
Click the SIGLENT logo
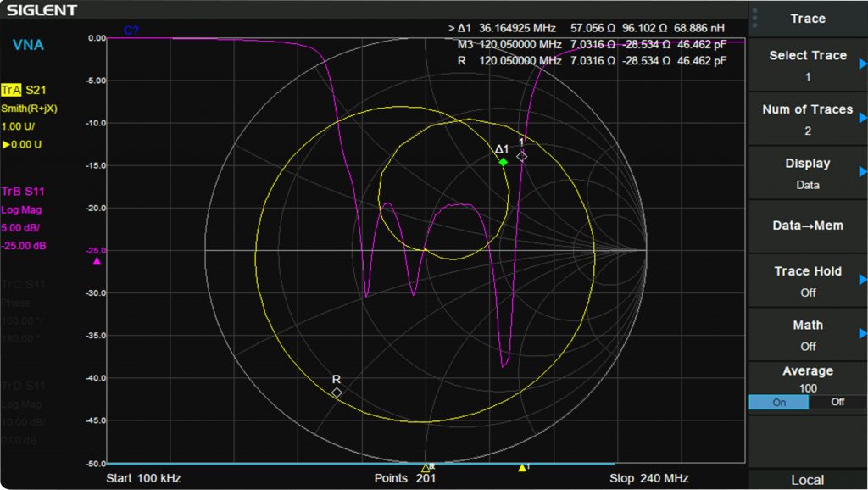[x=42, y=10]
